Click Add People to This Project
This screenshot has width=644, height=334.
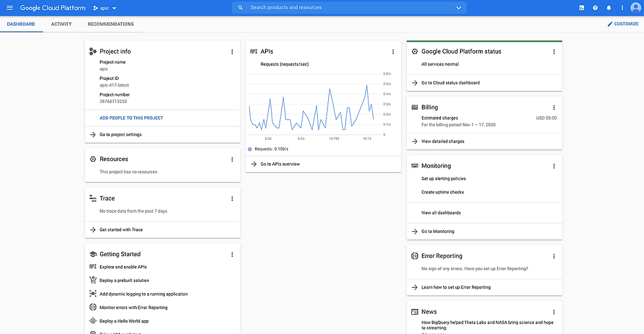point(131,118)
